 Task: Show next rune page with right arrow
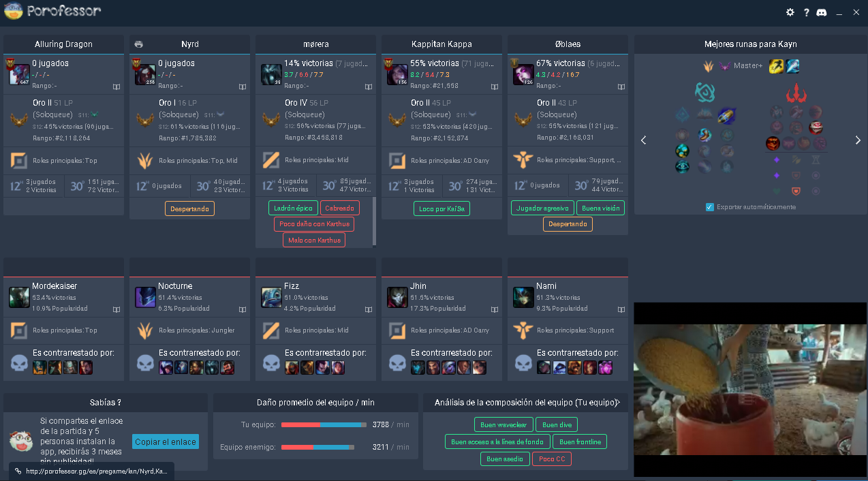click(x=858, y=140)
